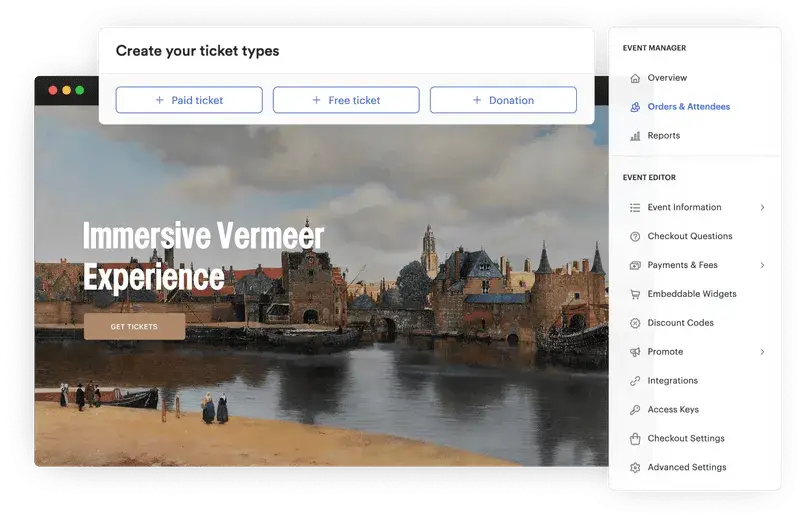This screenshot has width=800, height=516.
Task: Click the EVENT EDITOR section label
Action: point(649,178)
